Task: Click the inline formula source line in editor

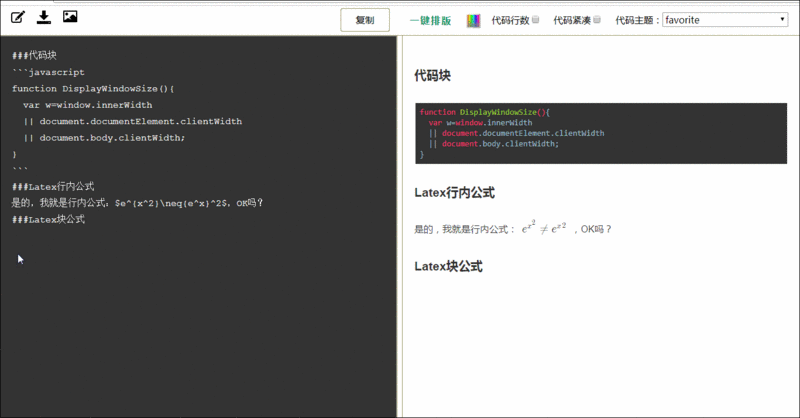Action: tap(137, 203)
